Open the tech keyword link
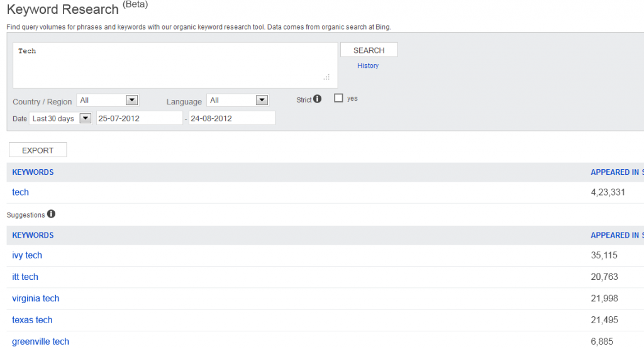 click(x=21, y=192)
